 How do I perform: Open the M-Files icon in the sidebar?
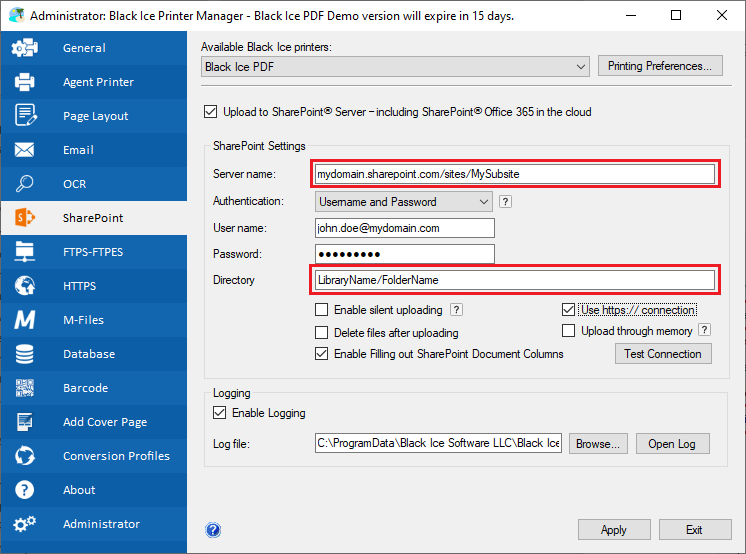pyautogui.click(x=25, y=320)
